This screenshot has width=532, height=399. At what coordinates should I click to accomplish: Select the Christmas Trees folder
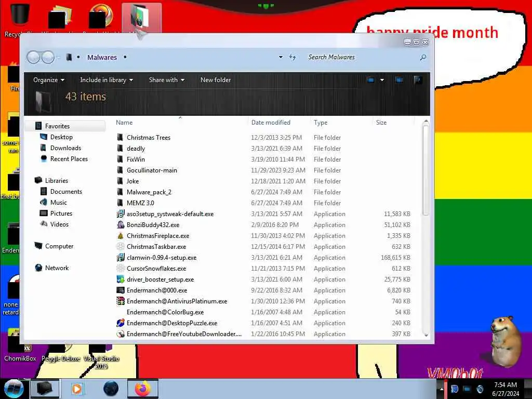[x=148, y=137]
